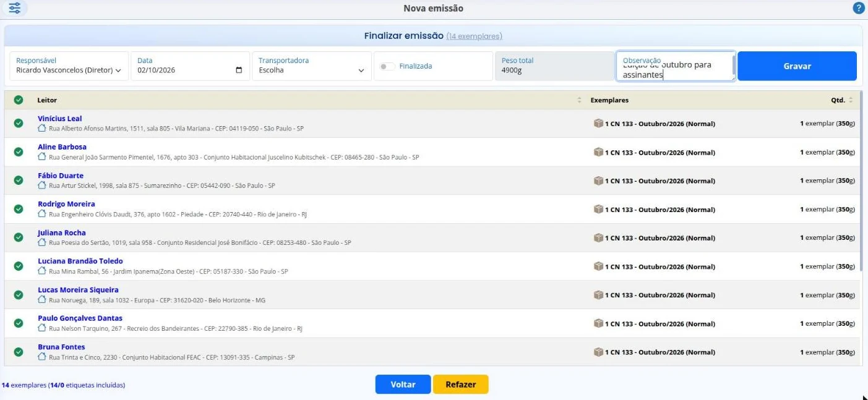Open reader Juliana Rocha link
Image resolution: width=868 pixels, height=400 pixels.
click(x=62, y=233)
